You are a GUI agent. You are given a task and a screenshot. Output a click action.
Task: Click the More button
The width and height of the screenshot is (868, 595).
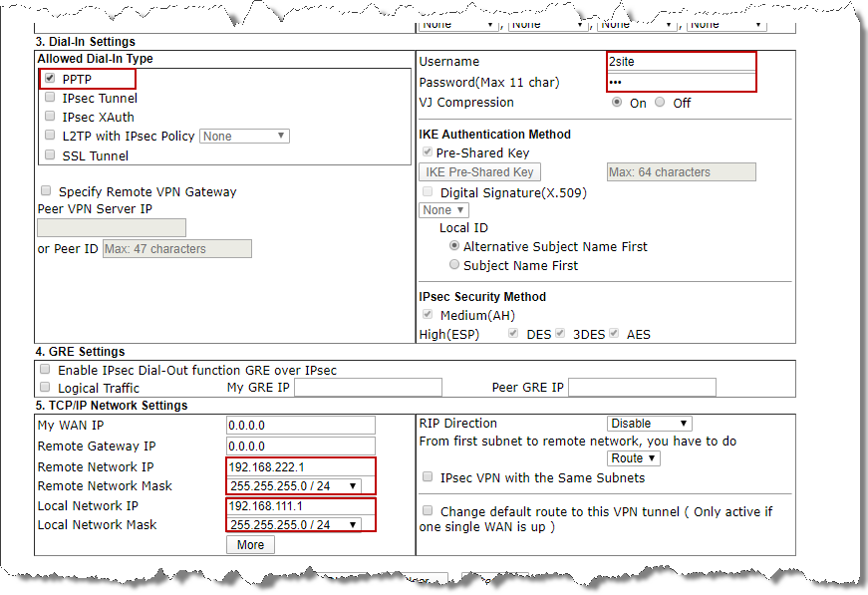click(250, 544)
